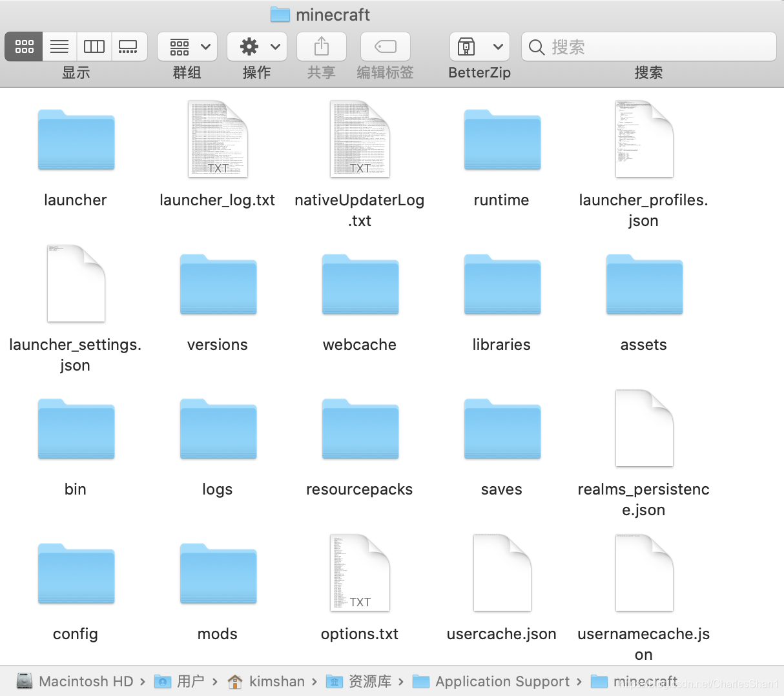The width and height of the screenshot is (784, 696).
Task: Select the mods folder icon
Action: click(218, 574)
